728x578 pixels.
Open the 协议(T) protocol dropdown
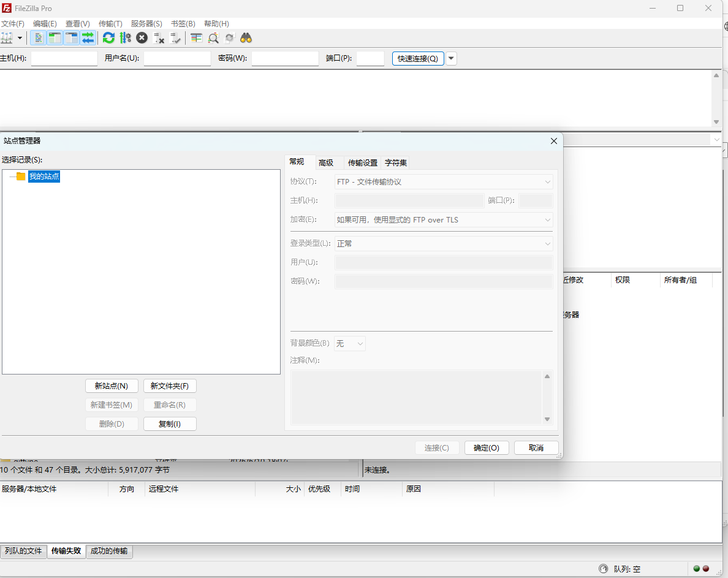(444, 182)
